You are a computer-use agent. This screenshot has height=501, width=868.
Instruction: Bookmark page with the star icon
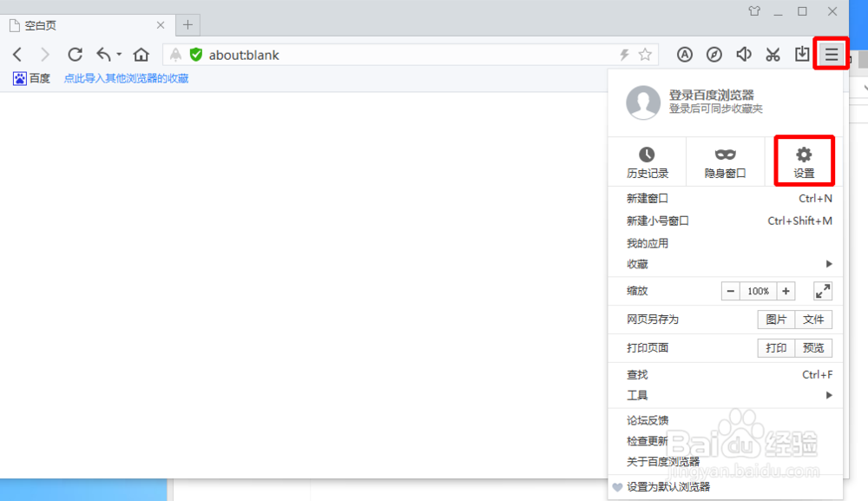[645, 54]
